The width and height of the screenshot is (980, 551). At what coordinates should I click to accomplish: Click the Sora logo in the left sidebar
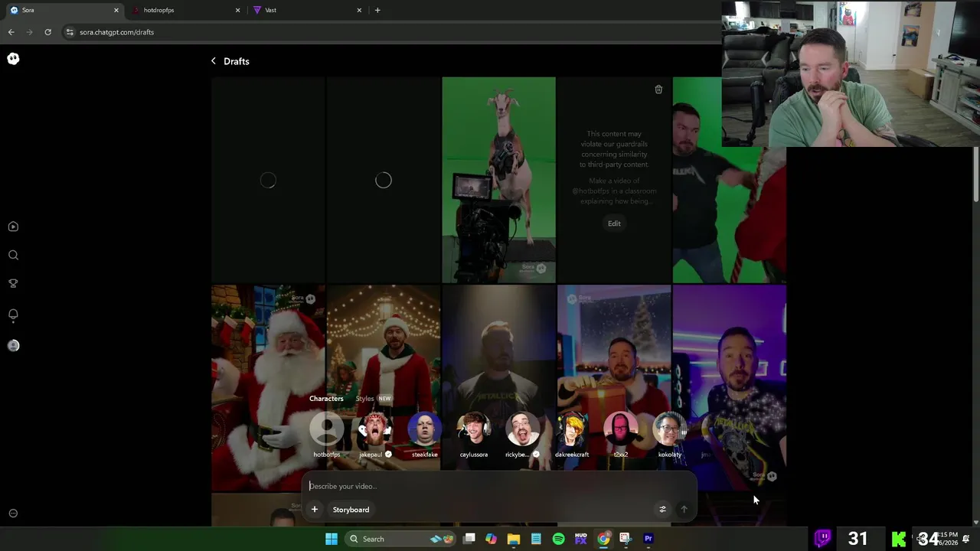(x=13, y=59)
